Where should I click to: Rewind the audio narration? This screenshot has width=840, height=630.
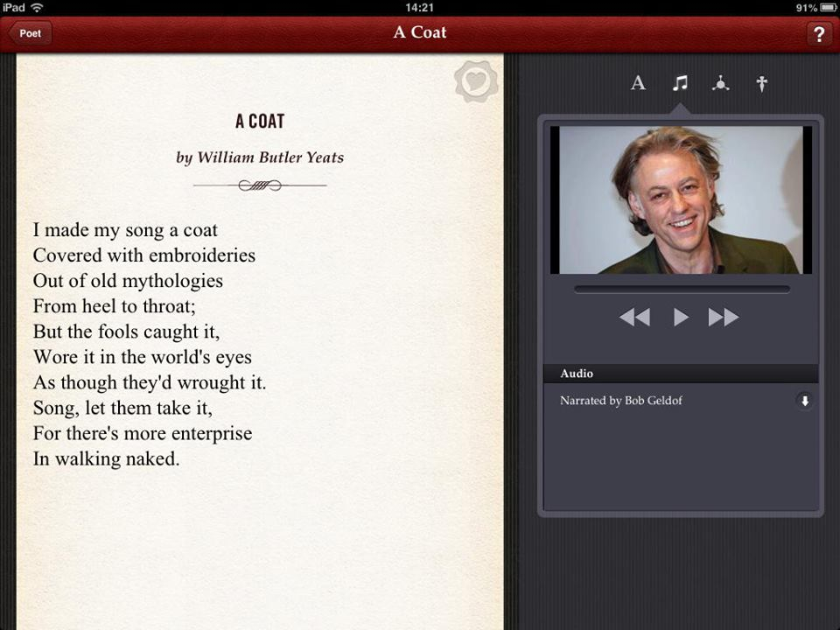634,318
